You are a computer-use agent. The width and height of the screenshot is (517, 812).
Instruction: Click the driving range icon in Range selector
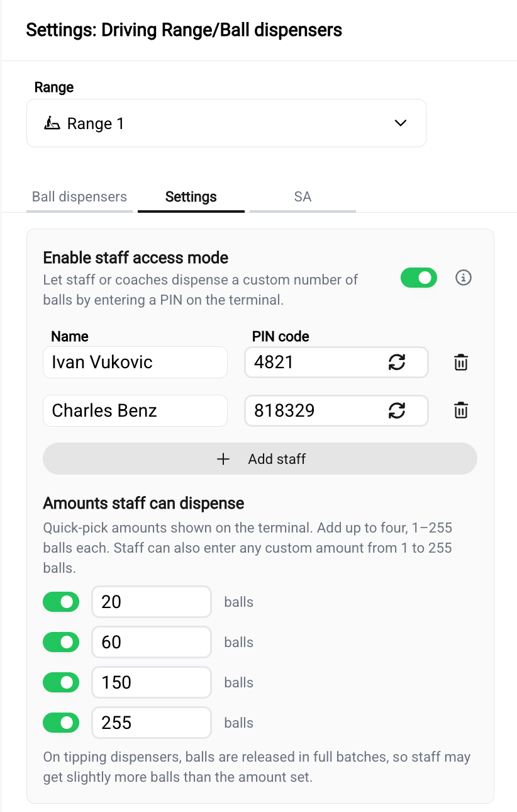click(52, 123)
